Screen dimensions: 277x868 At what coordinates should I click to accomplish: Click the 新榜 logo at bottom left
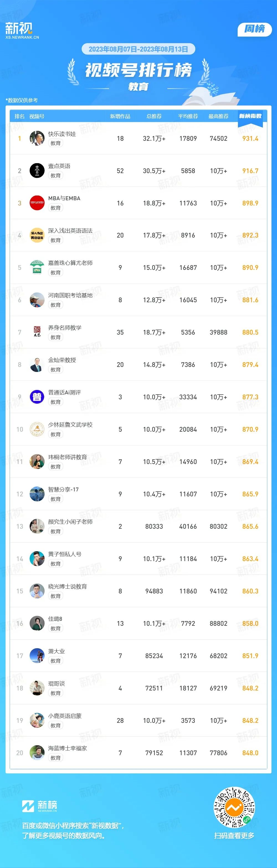pos(40,806)
